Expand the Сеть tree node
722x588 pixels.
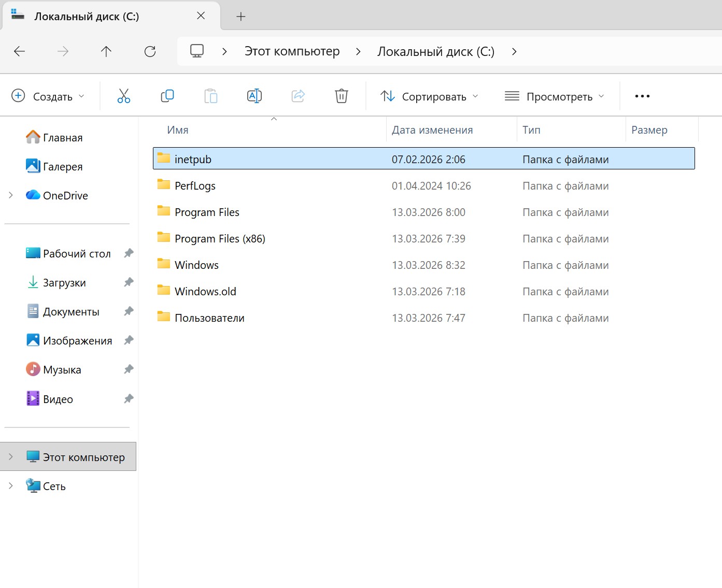coord(11,486)
